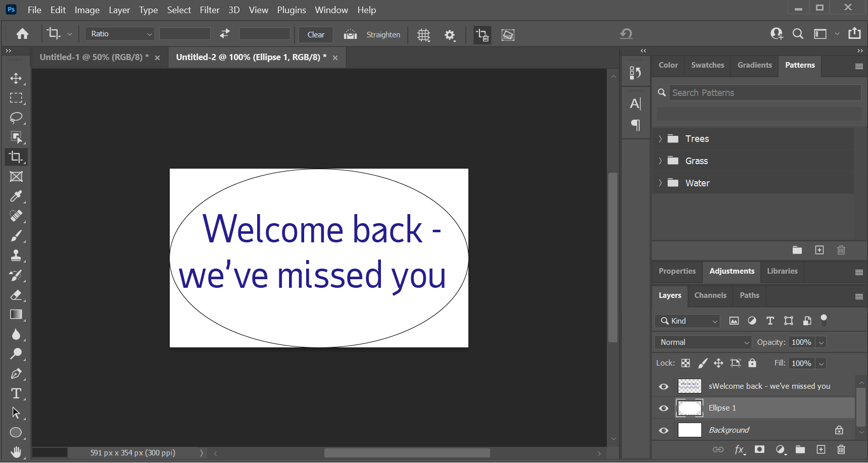Open the crop overlay options icon
This screenshot has height=463, width=868.
point(423,34)
